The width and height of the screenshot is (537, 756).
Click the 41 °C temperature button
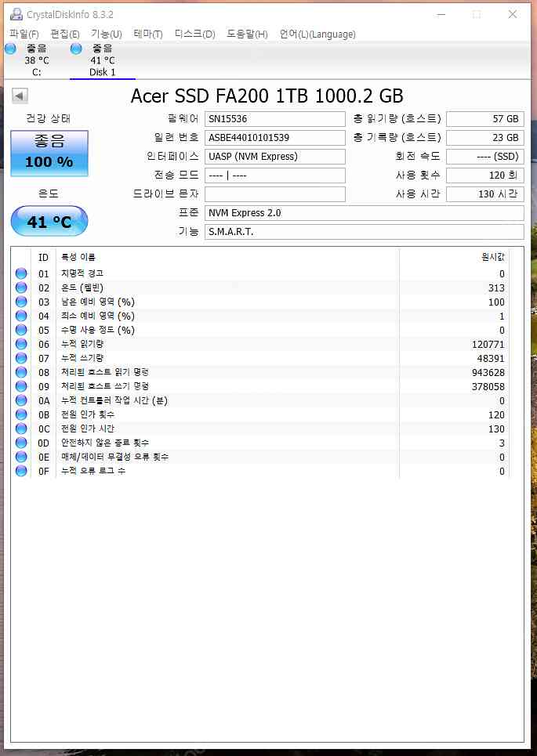click(x=49, y=221)
